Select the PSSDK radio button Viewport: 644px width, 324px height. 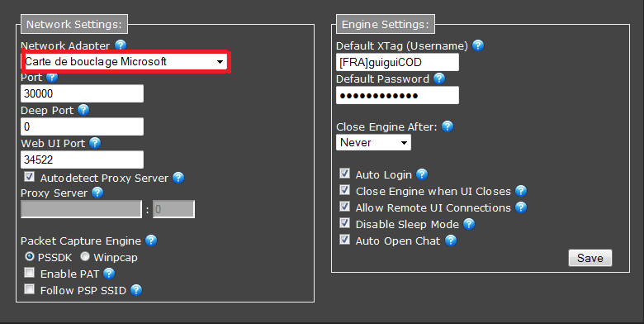[30, 256]
